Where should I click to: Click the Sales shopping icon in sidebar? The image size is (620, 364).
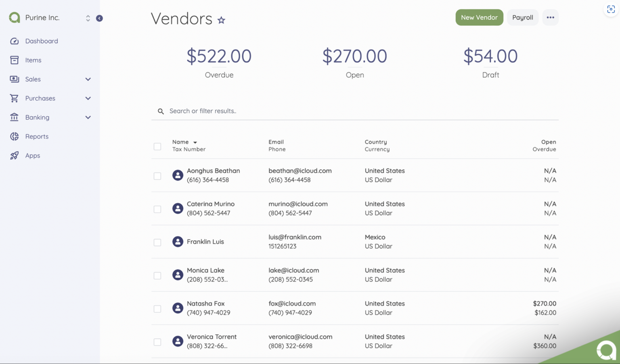tap(14, 79)
